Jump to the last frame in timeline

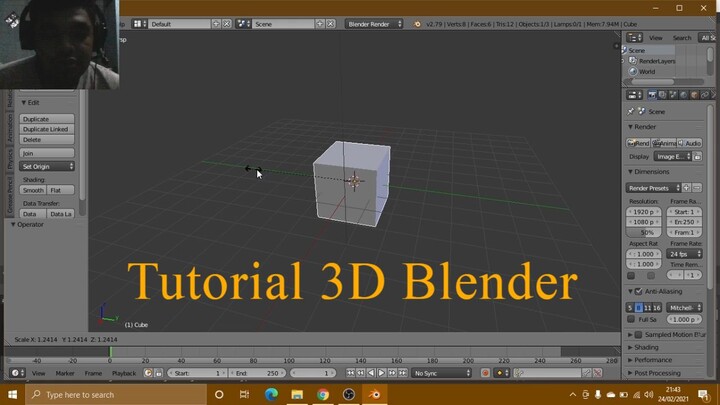[403, 373]
